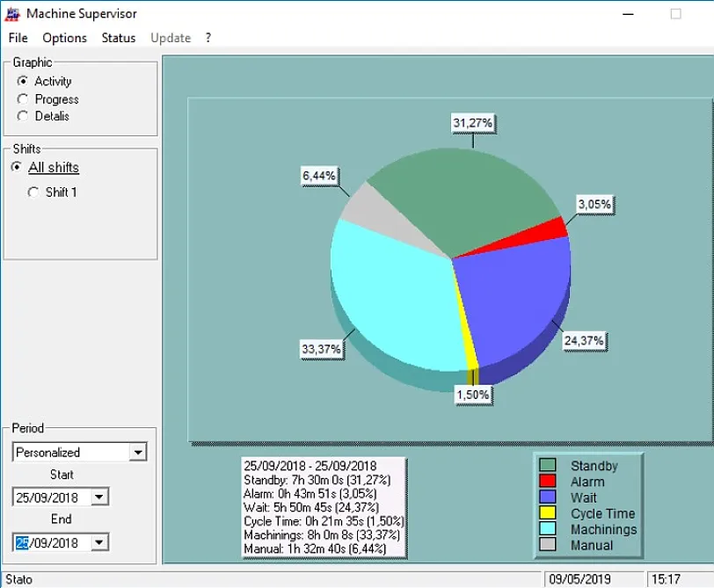Select the Activity graphic radio button
Image resolution: width=714 pixels, height=588 pixels.
click(23, 82)
